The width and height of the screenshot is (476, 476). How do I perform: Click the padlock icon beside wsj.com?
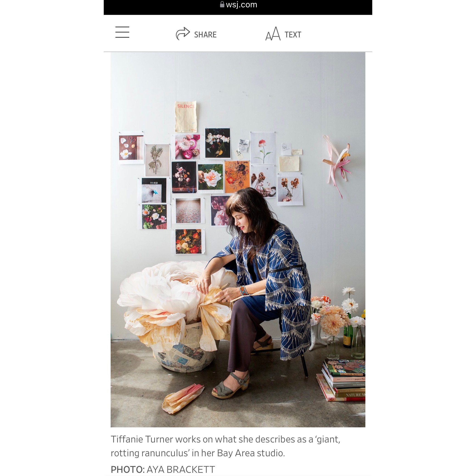point(222,4)
